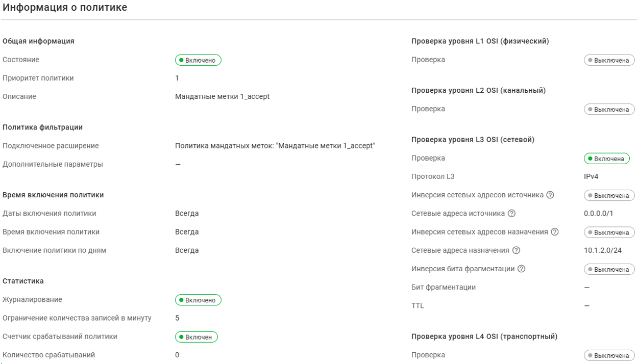Image resolution: width=639 pixels, height=364 pixels.
Task: Open help for destination address inversion
Action: (x=555, y=232)
